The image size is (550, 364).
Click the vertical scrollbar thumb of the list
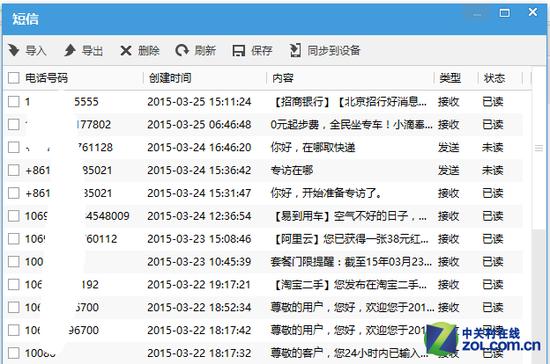click(539, 148)
